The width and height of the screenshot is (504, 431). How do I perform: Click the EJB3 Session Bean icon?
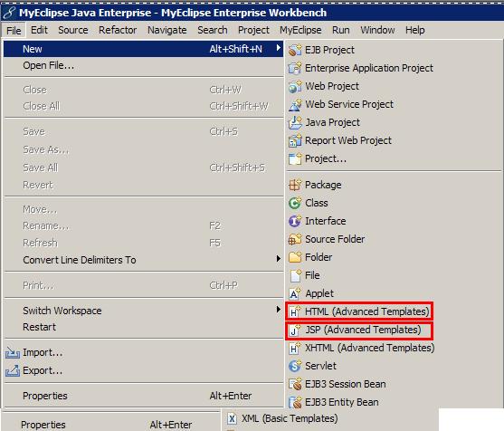295,384
